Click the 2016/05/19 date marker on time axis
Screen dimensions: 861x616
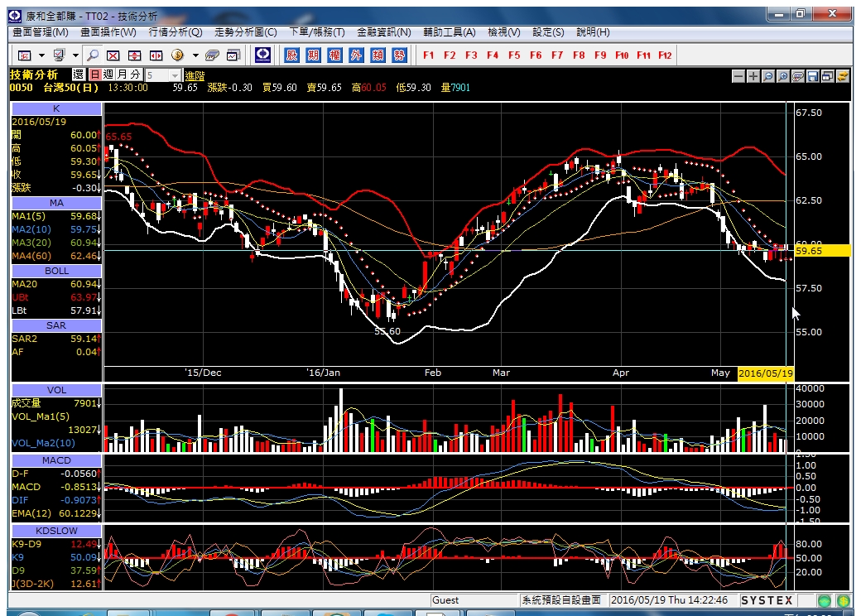coord(766,373)
